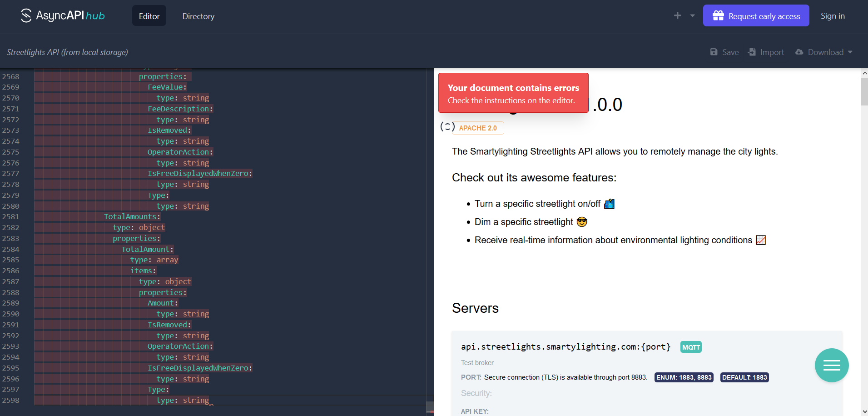Click the ENUM: 1883, 8883 badge
The image size is (868, 416).
[684, 377]
